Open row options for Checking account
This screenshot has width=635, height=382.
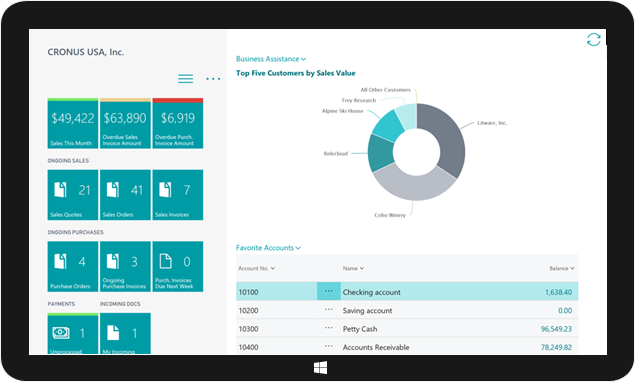point(328,291)
